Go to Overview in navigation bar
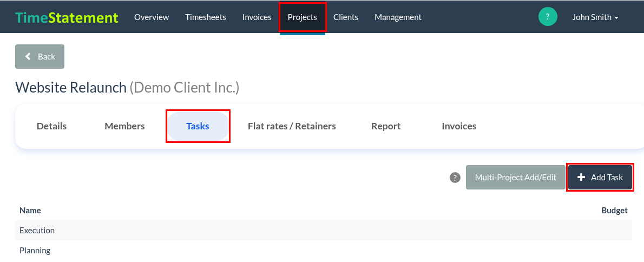 pyautogui.click(x=152, y=17)
